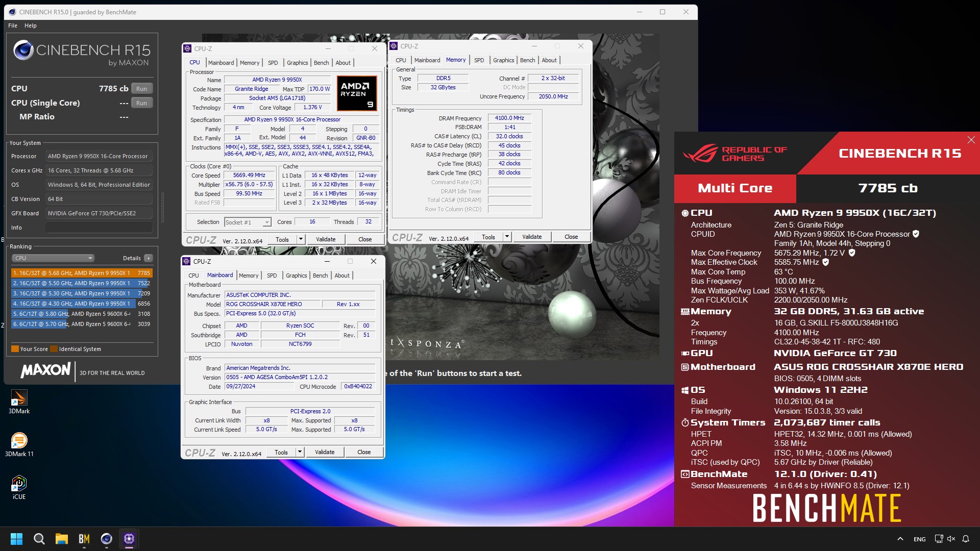Image resolution: width=980 pixels, height=551 pixels.
Task: Open network tray icon
Action: [x=938, y=539]
